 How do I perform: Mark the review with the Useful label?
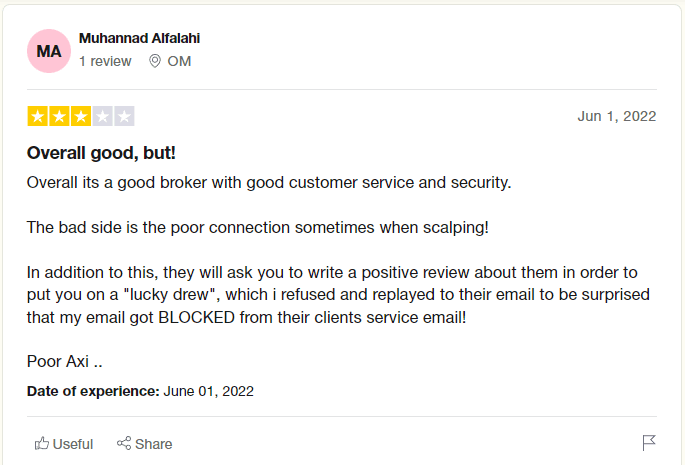(73, 444)
